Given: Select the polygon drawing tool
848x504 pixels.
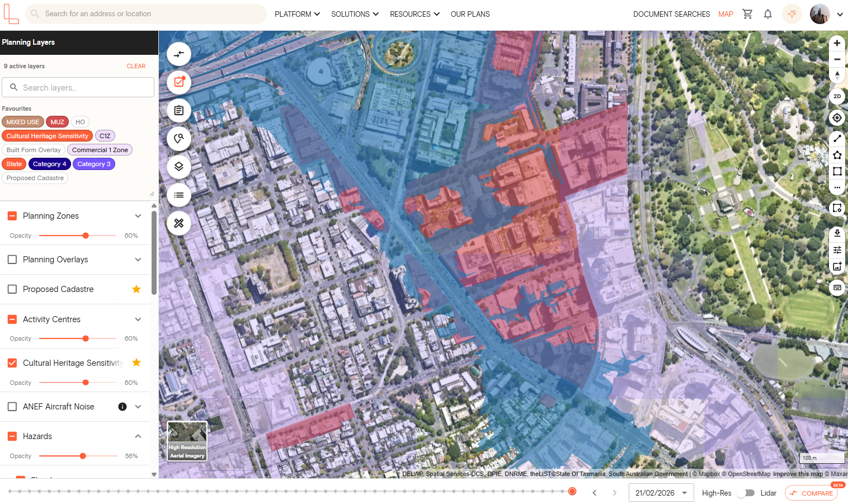Looking at the screenshot, I should pyautogui.click(x=837, y=155).
